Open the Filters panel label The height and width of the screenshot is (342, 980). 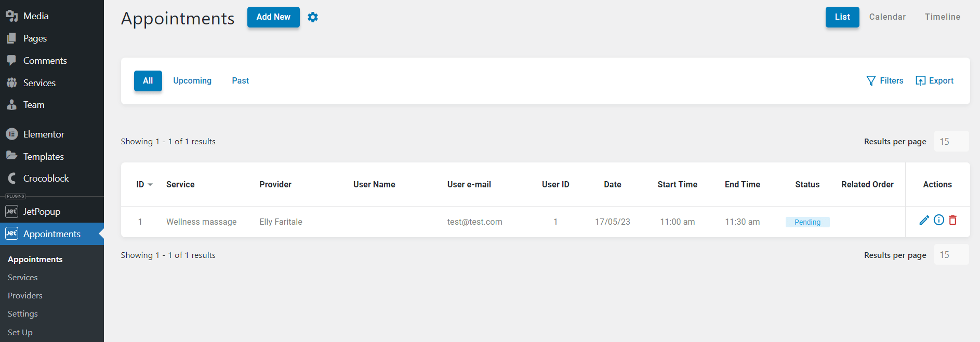[x=892, y=81]
